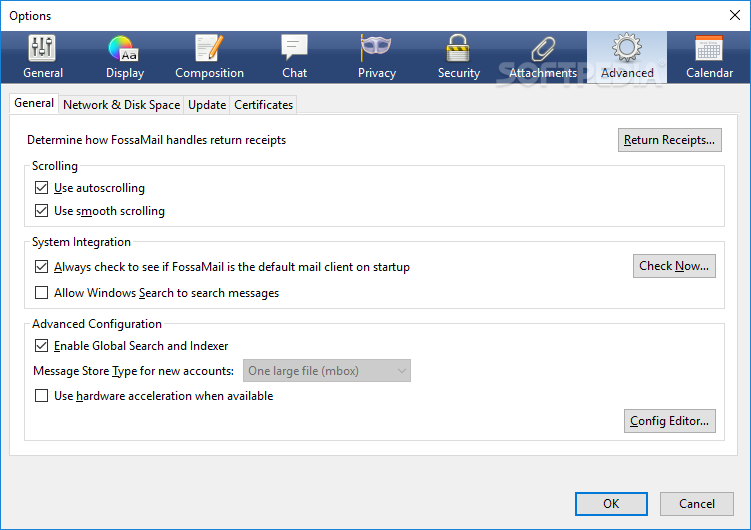
Task: Open the Return Receipts dialog
Action: pos(670,140)
